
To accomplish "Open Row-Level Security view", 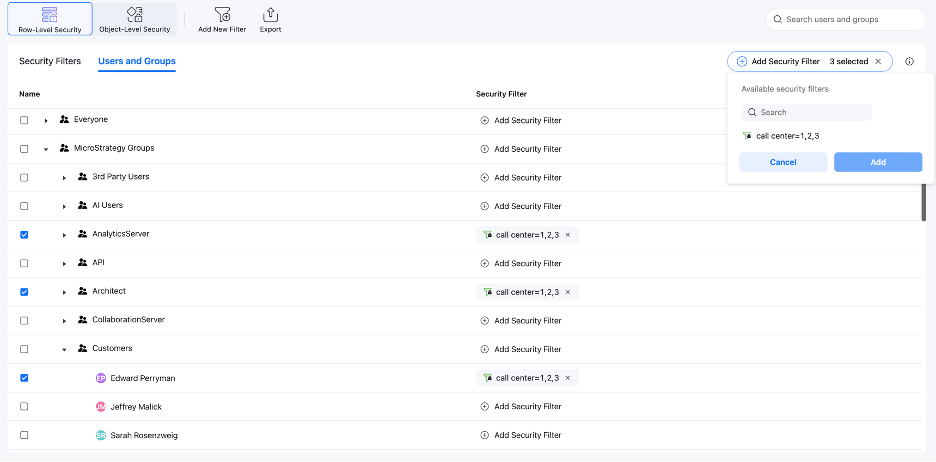I will click(x=49, y=19).
